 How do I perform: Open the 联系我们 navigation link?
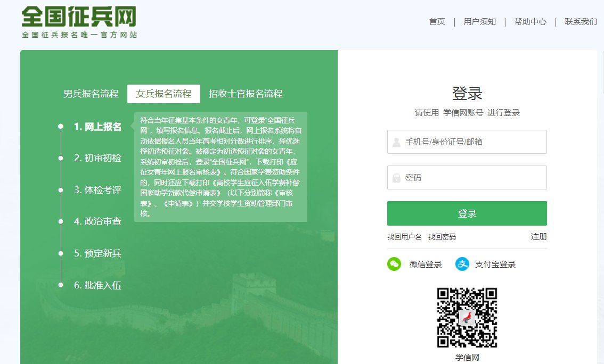coord(581,21)
